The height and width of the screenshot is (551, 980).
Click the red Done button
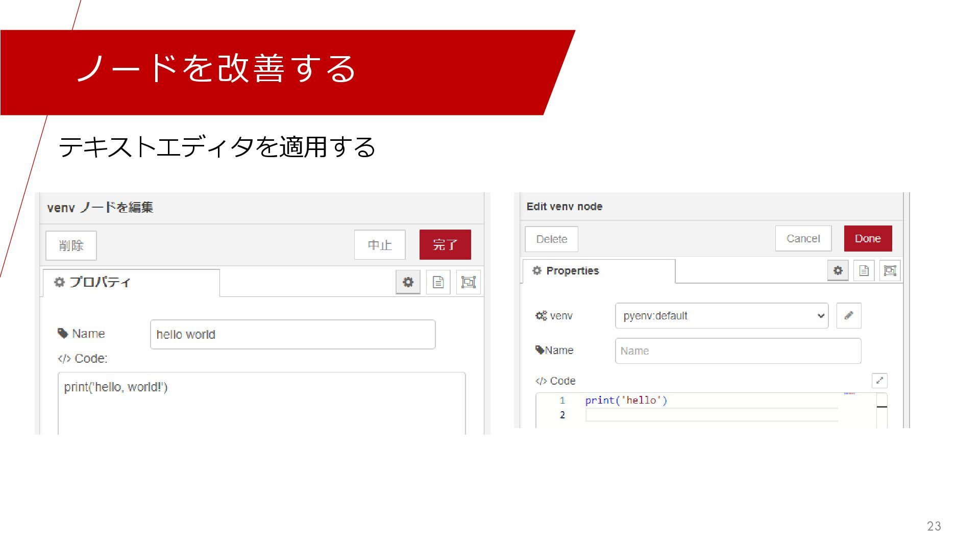point(868,239)
